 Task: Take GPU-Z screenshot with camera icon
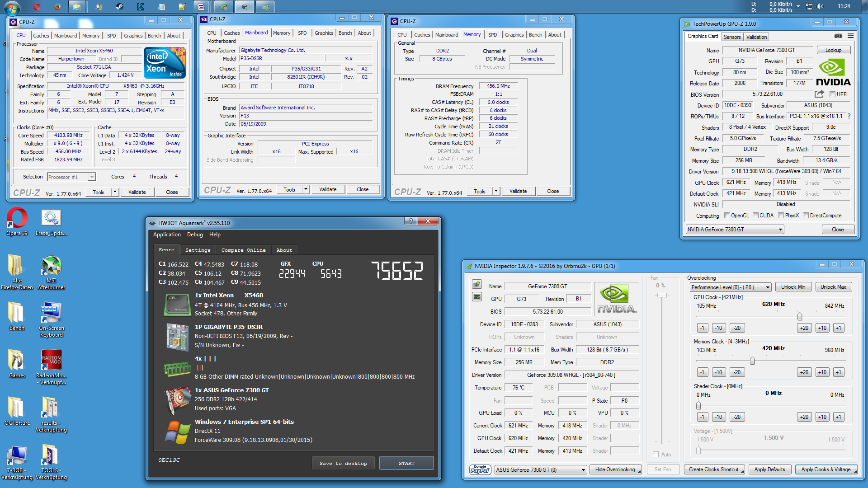[x=838, y=36]
